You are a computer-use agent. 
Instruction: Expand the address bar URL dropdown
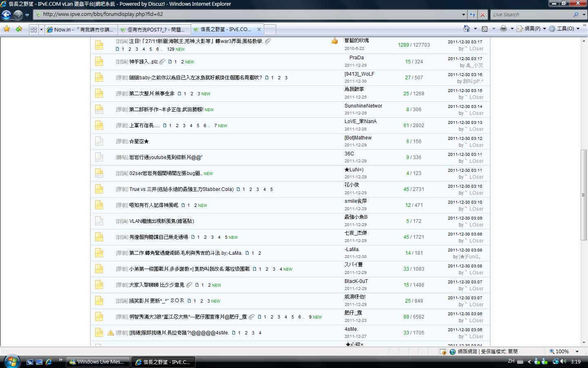pos(463,14)
